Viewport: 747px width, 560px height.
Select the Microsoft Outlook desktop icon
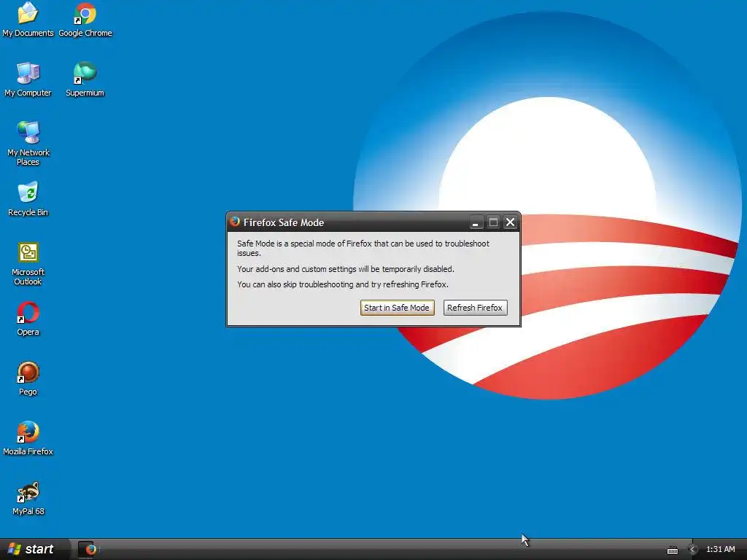[x=28, y=264]
